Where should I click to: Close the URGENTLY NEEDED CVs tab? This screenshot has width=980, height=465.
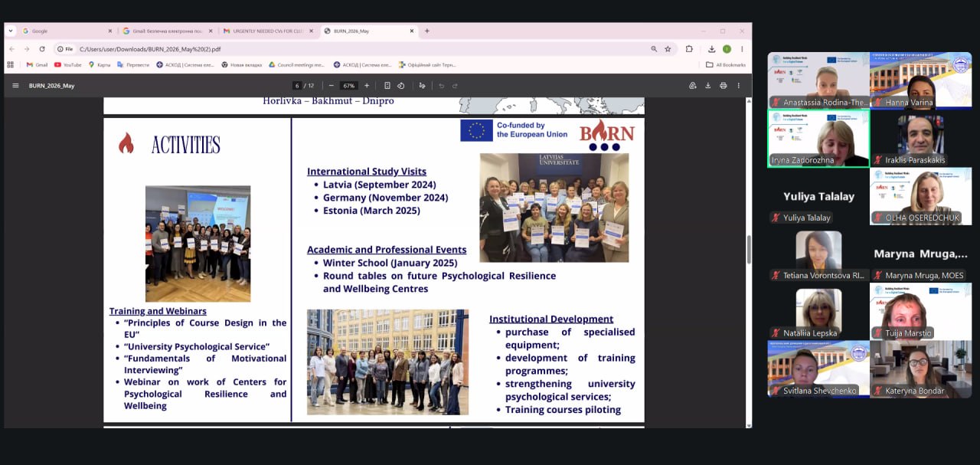pyautogui.click(x=311, y=31)
